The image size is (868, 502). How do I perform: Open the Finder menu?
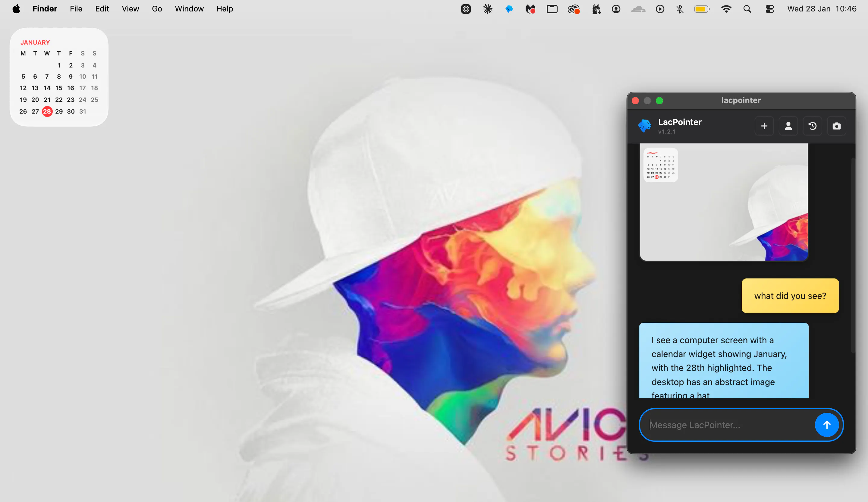click(x=45, y=9)
